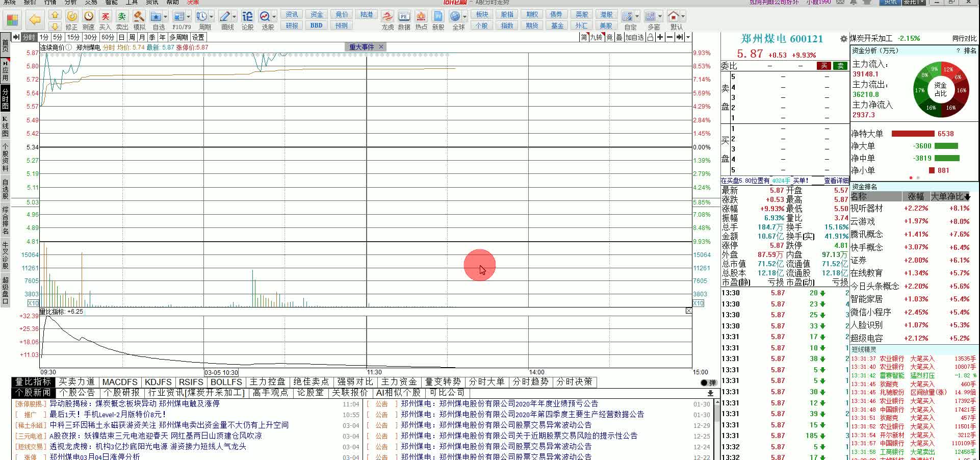Open the 自选 watchlist star folder icon
This screenshot has width=980, height=460.
click(x=156, y=17)
